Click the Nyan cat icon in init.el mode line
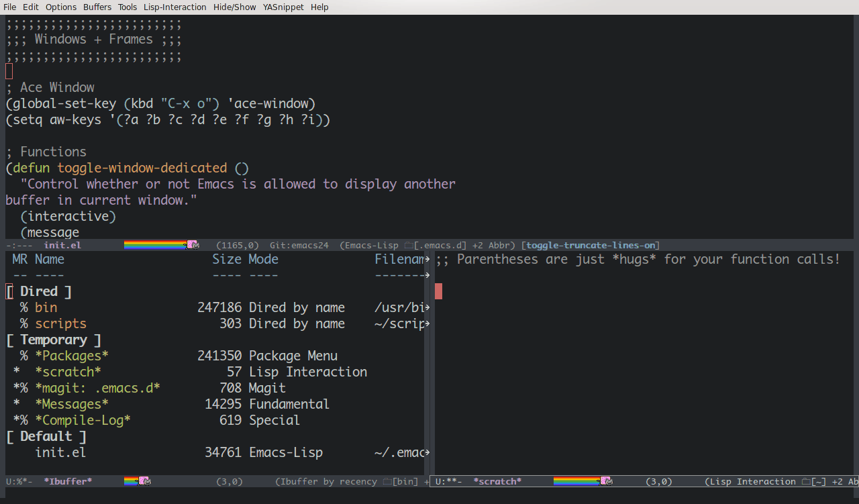The height and width of the screenshot is (504, 859). tap(193, 245)
